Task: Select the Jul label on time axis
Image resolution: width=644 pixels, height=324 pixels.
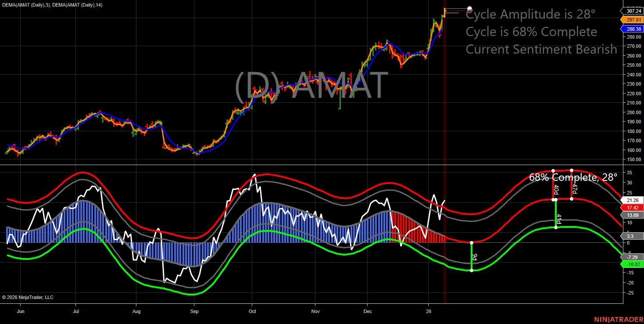Action: pyautogui.click(x=76, y=312)
